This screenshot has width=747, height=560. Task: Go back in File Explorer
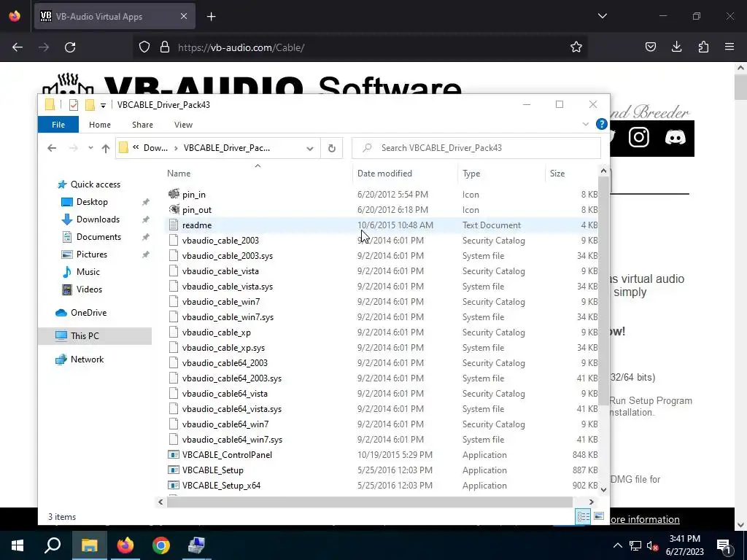(x=52, y=148)
